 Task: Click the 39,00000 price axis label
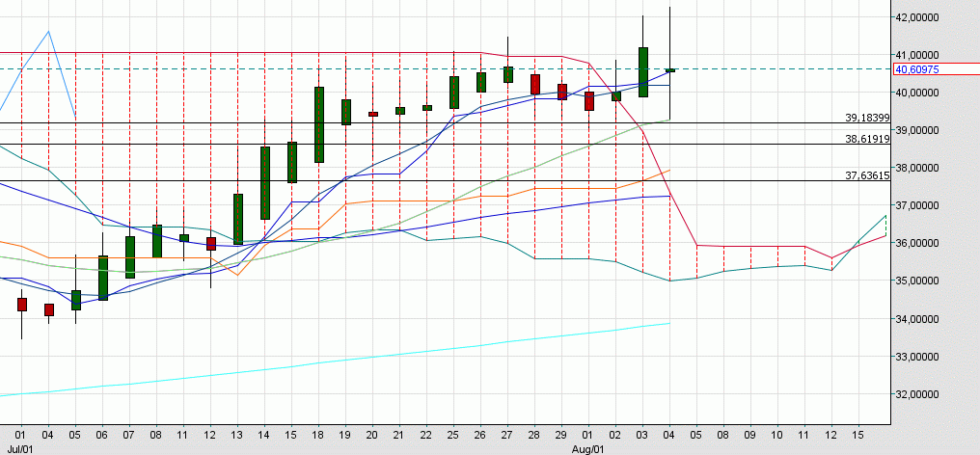click(x=917, y=130)
